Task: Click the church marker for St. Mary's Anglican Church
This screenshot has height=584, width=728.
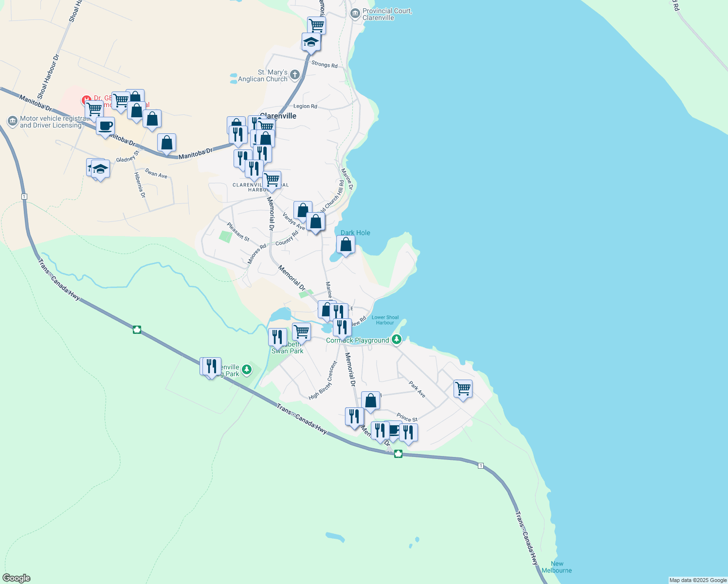Action: (x=294, y=73)
